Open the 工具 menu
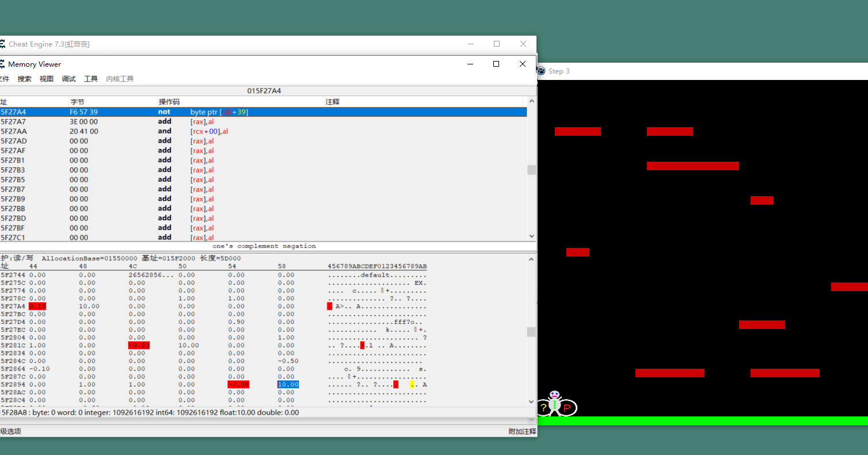This screenshot has width=868, height=455. pos(90,78)
